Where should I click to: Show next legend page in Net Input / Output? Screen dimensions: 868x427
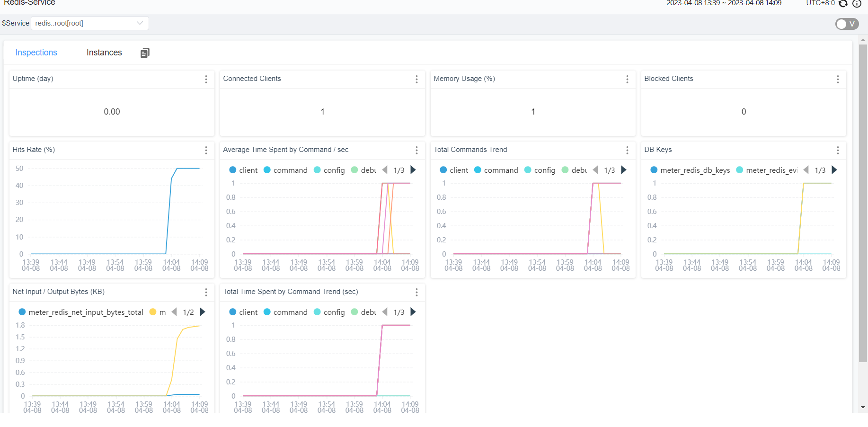[203, 312]
